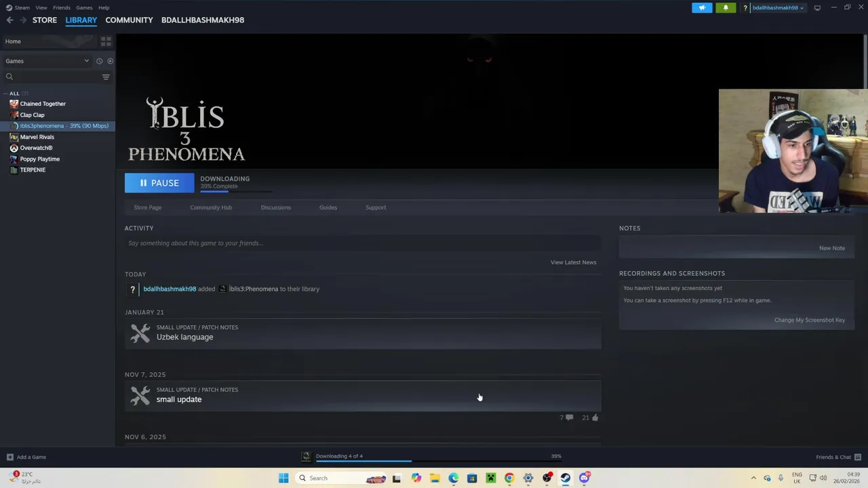Collapse the ALL games category
Viewport: 868px width, 488px height.
14,94
